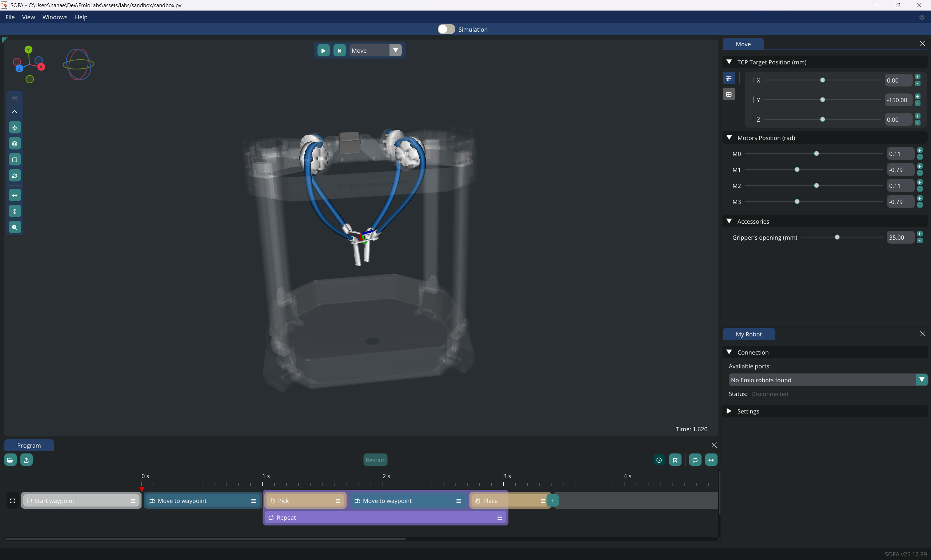Click the export program upload icon
The image size is (931, 560).
27,460
